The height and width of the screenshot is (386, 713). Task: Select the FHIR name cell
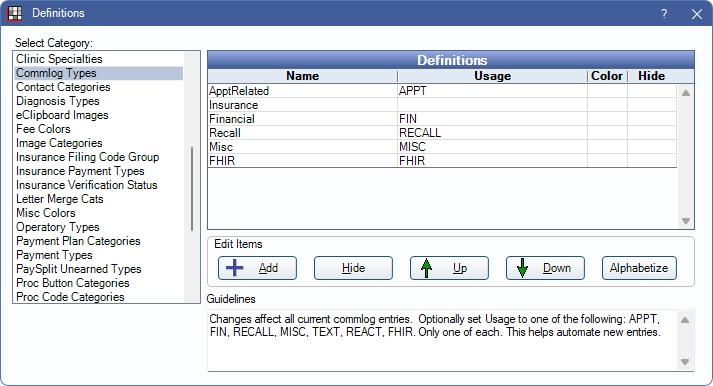pyautogui.click(x=302, y=161)
